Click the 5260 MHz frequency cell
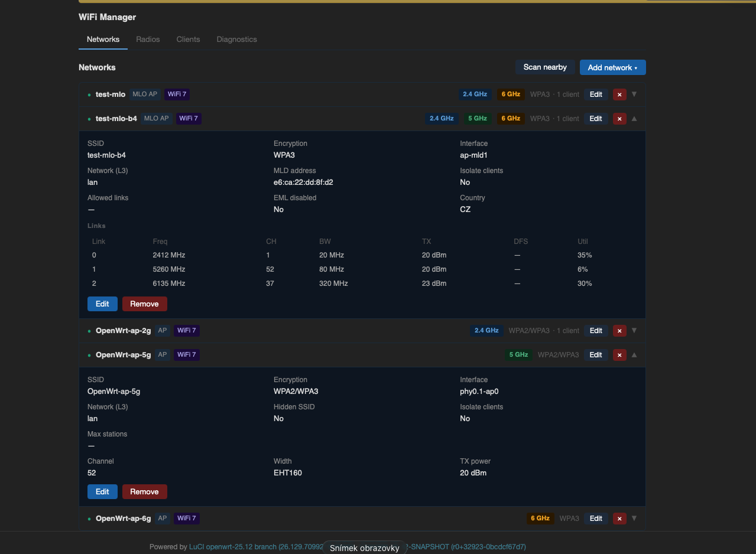756x554 pixels. pyautogui.click(x=169, y=269)
